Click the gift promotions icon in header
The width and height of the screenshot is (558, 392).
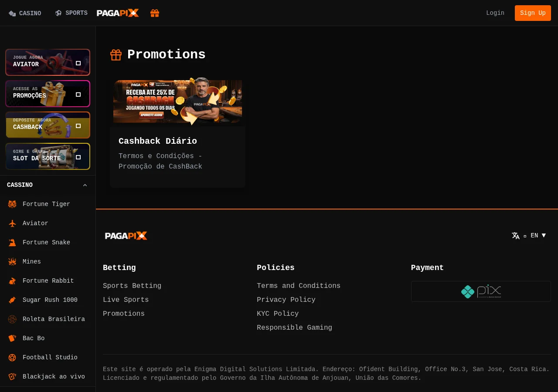[x=155, y=13]
